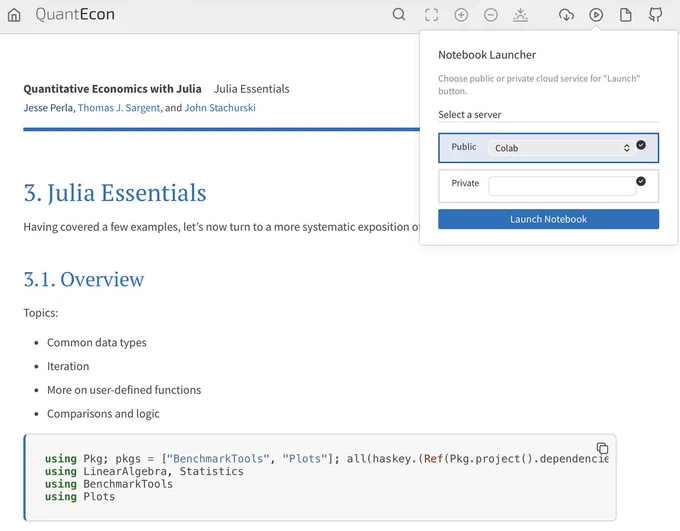This screenshot has height=531, width=680.
Task: Click Quantitative Economics with Julia title
Action: 112,89
